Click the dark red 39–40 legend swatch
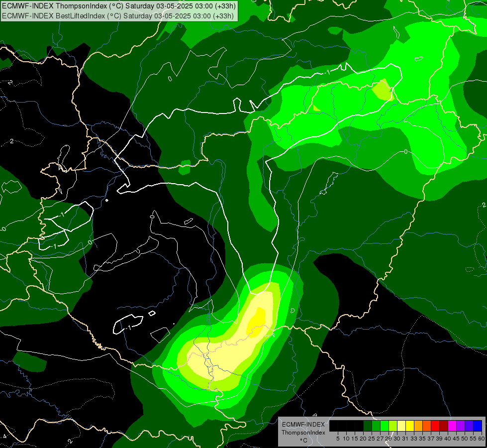This screenshot has height=448, width=487. [444, 426]
